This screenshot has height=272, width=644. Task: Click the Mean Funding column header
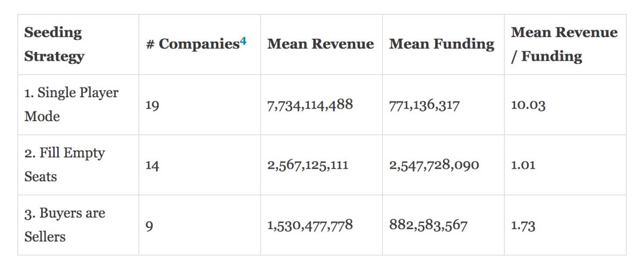[441, 44]
